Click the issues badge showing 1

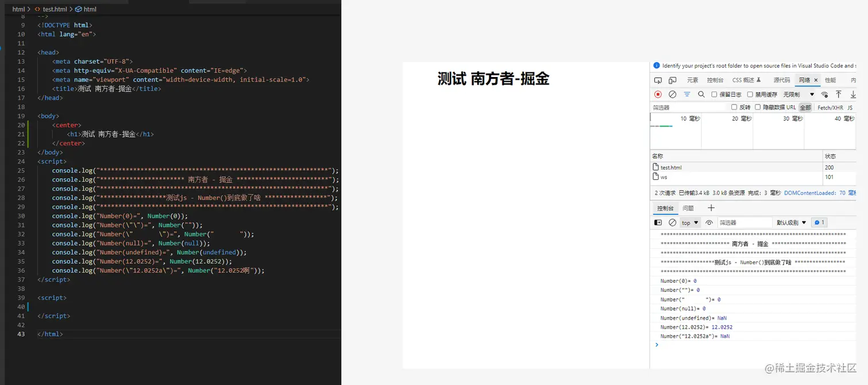(x=819, y=222)
